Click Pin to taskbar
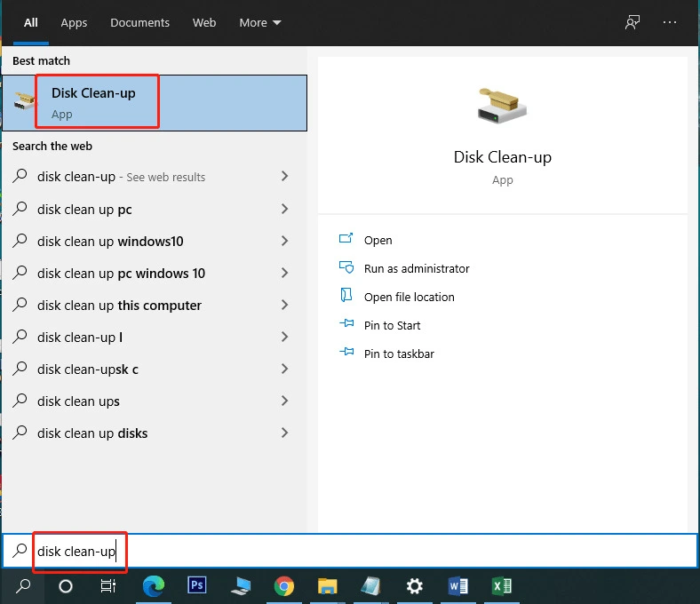Viewport: 700px width, 604px height. [x=399, y=354]
